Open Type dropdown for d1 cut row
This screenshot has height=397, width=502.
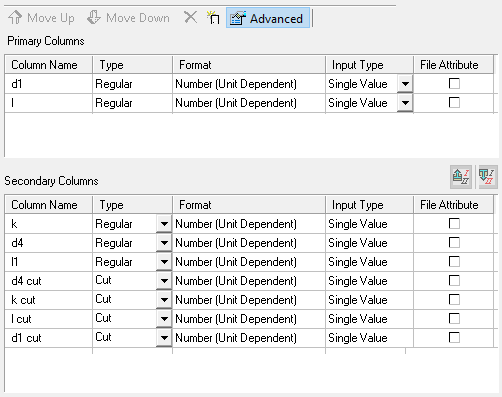coord(164,338)
